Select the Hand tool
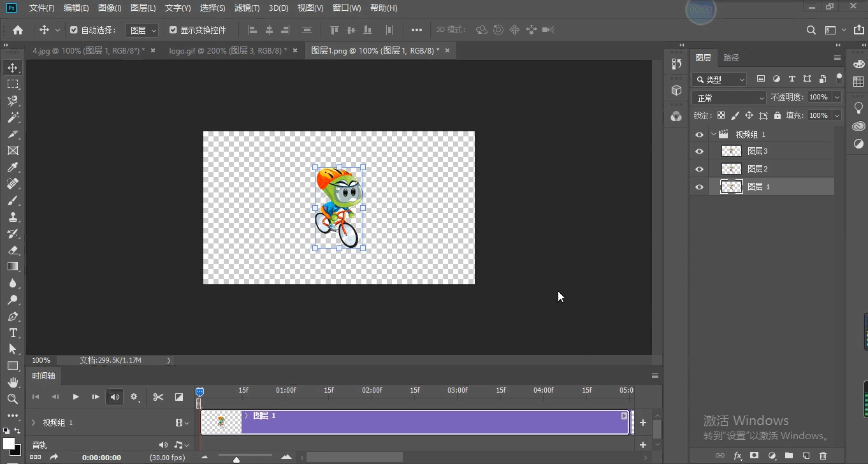The width and height of the screenshot is (868, 464). point(13,382)
